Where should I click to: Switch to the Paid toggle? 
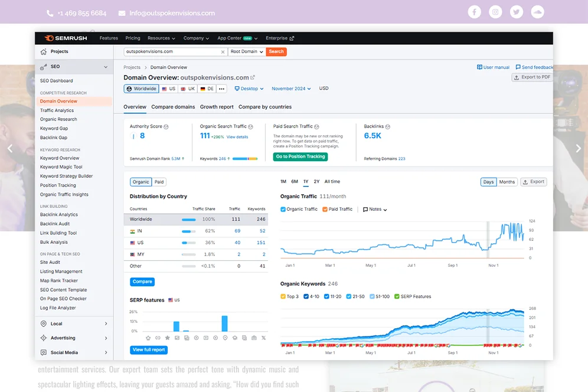tap(159, 182)
